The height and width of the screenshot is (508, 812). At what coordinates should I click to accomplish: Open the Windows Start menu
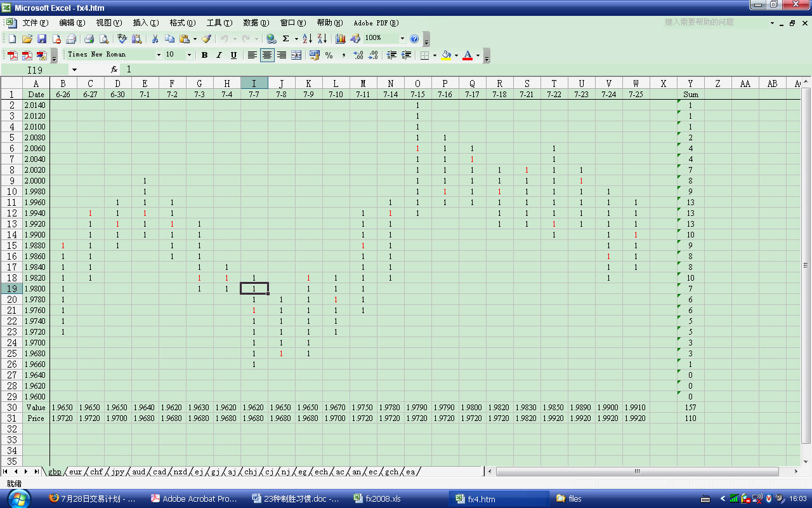(17, 498)
